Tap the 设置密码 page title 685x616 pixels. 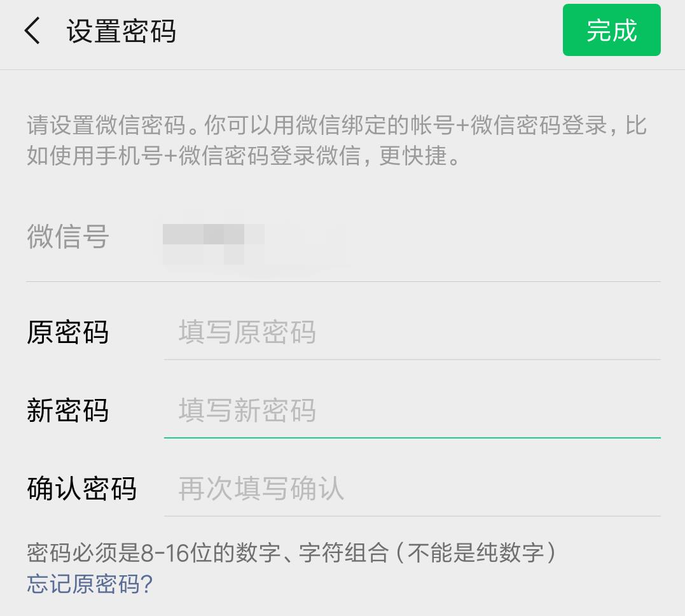(121, 31)
